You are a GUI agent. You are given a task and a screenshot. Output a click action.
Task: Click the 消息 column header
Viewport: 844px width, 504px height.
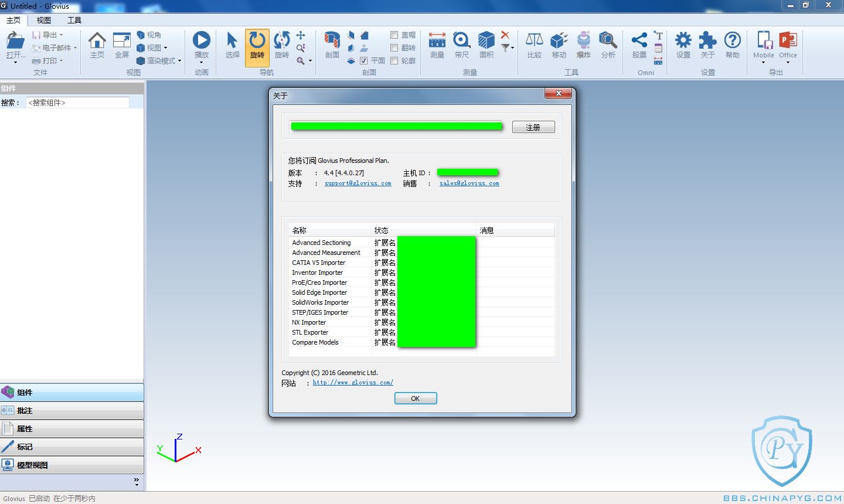coord(516,230)
